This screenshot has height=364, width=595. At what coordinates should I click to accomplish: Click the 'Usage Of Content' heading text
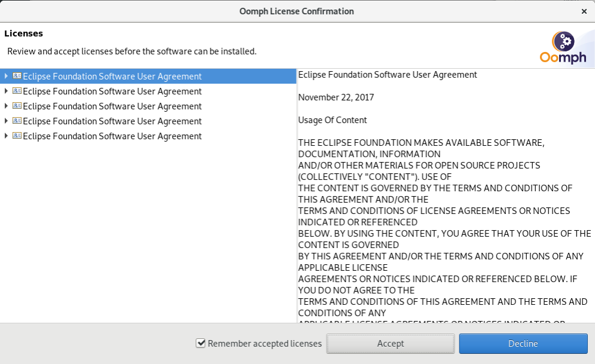pyautogui.click(x=332, y=120)
